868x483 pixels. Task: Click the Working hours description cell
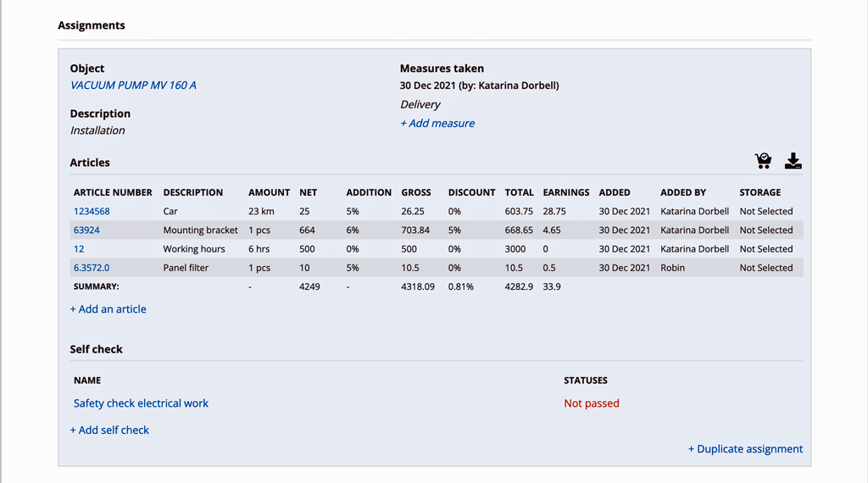pyautogui.click(x=194, y=249)
